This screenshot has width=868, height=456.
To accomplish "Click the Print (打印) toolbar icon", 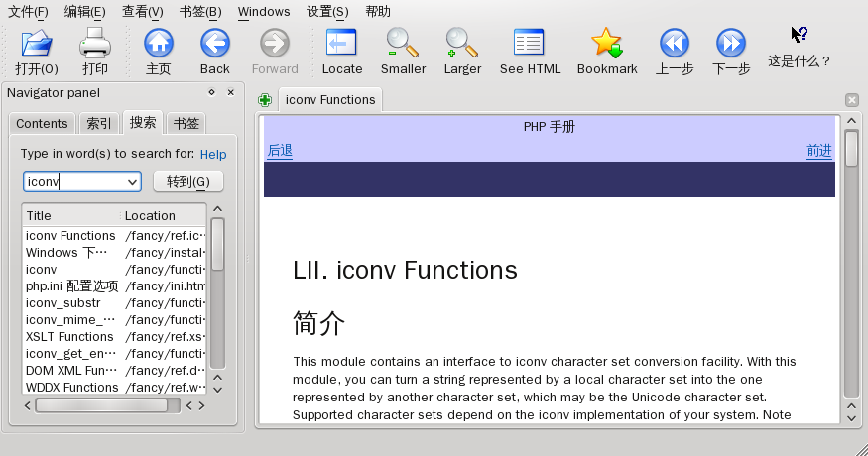I will click(x=95, y=44).
